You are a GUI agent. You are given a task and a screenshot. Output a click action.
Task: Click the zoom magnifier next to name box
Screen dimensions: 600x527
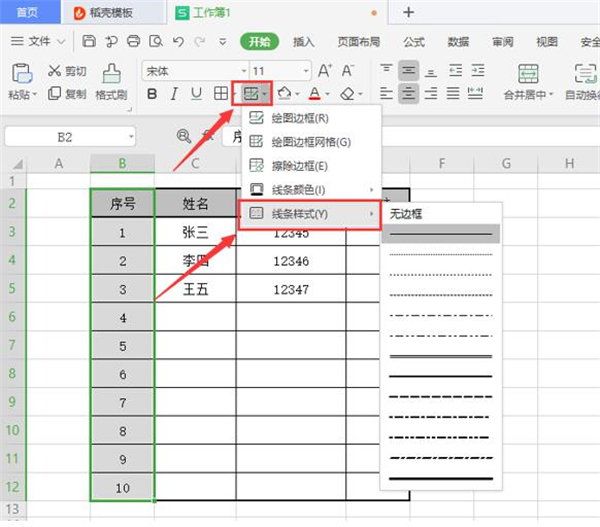pos(184,136)
